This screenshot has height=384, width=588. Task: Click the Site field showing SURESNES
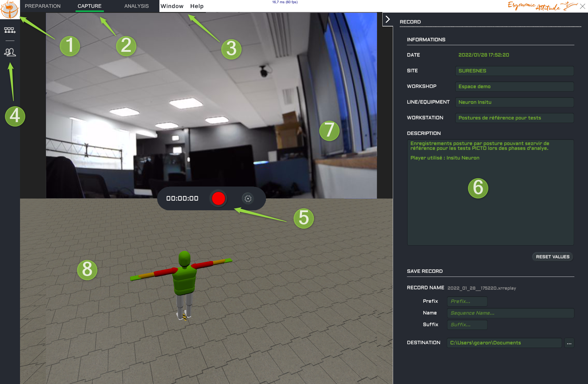coord(514,71)
